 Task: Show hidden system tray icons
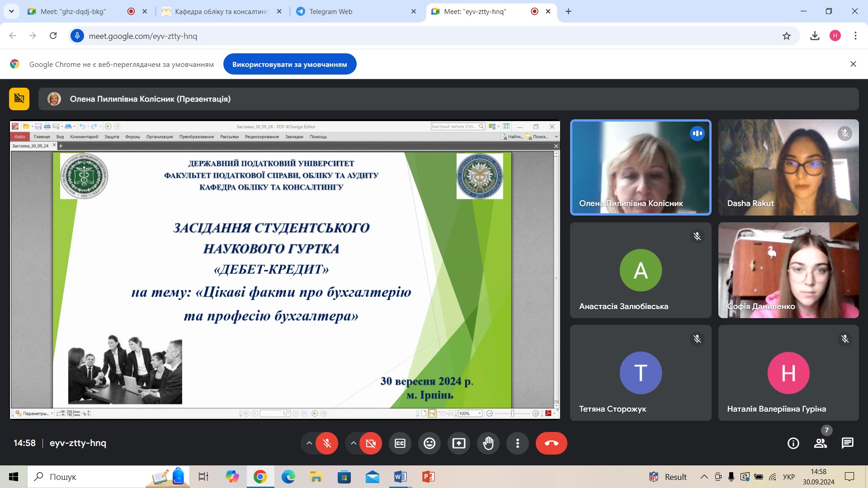click(x=704, y=477)
